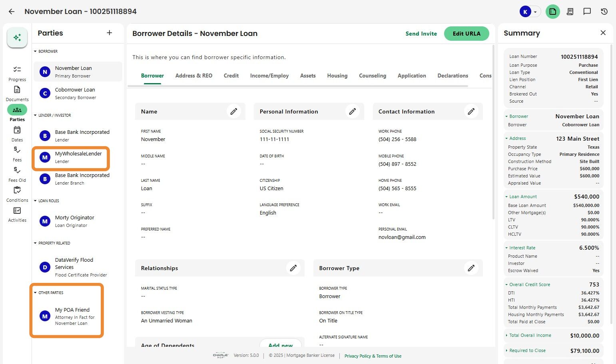Edit the Name section pencil icon

[x=233, y=111]
